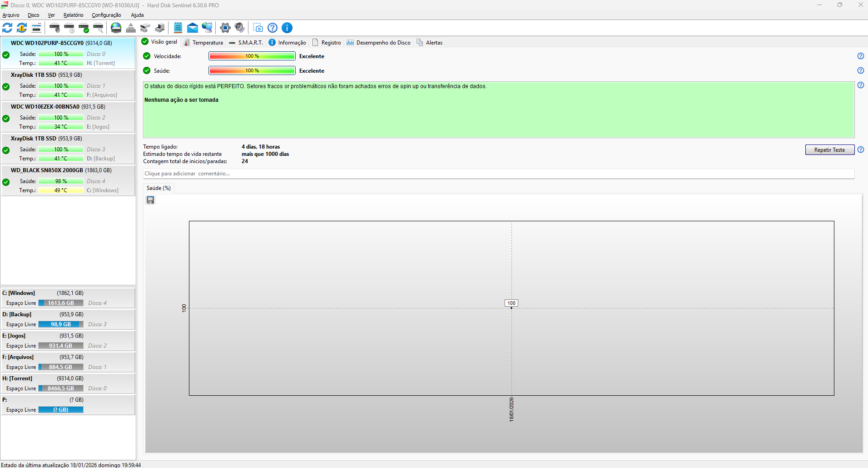
Task: Select disk WDC WD10EZEX-00BN5A0
Action: (x=68, y=116)
